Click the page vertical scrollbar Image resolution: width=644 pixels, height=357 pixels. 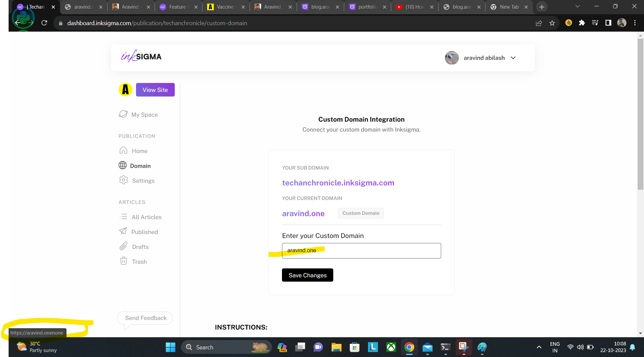640,114
